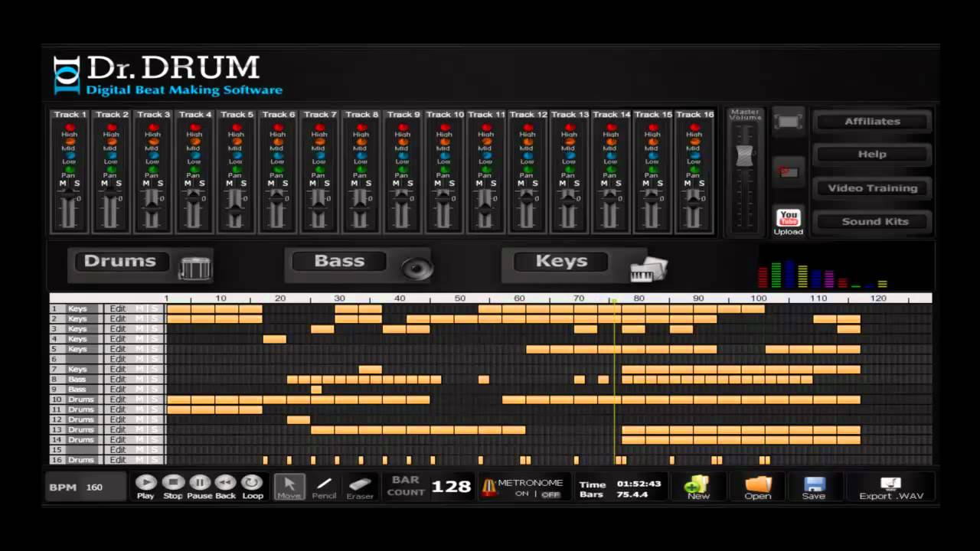Solo Track 14 in the mixer
980x551 pixels.
617,184
